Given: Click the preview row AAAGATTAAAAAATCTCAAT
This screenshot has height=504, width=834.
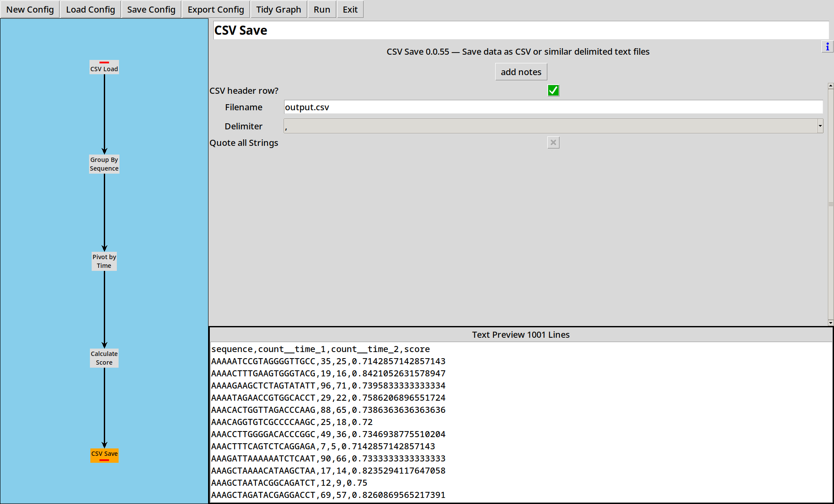Looking at the screenshot, I should [328, 458].
